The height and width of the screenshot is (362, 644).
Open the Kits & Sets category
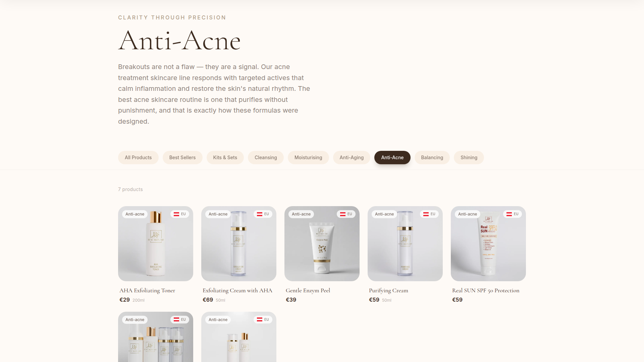[x=225, y=158]
